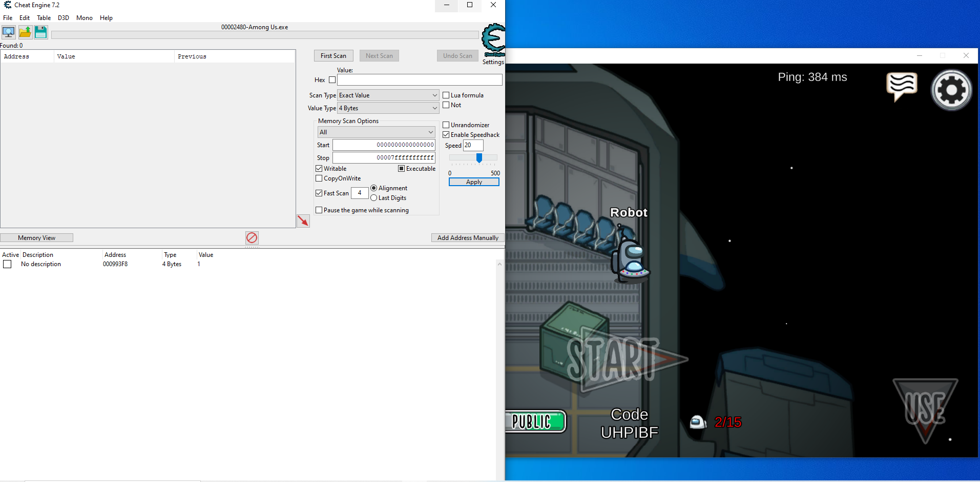Click the select process icon
Image resolution: width=980 pixels, height=482 pixels.
click(8, 32)
